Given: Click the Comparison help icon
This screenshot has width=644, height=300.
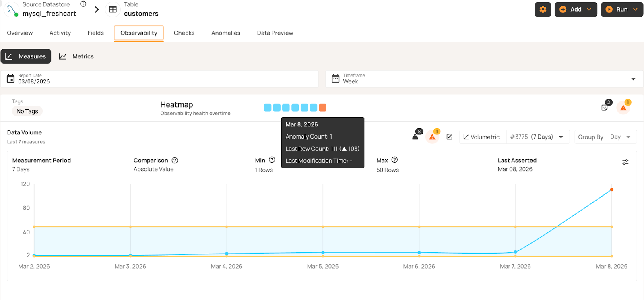Looking at the screenshot, I should click(x=175, y=160).
